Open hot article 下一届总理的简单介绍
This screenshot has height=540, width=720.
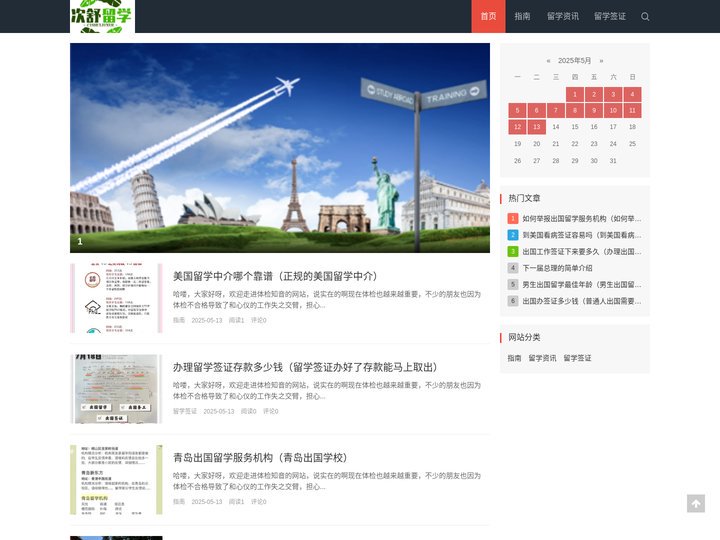coord(557,268)
